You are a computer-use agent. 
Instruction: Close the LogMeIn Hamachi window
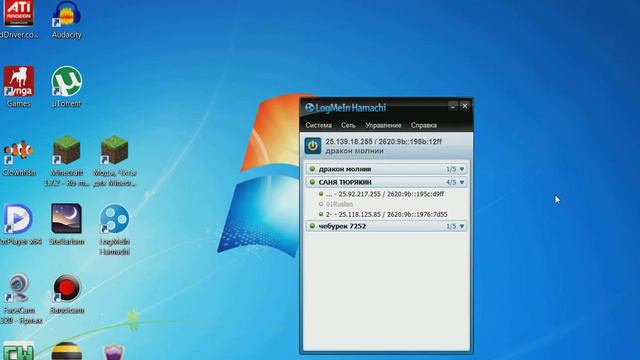click(x=464, y=106)
